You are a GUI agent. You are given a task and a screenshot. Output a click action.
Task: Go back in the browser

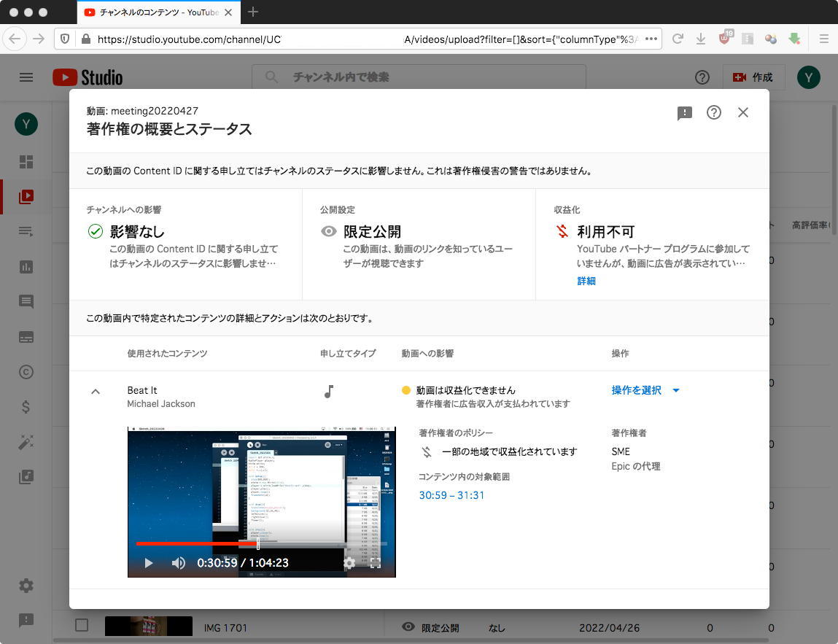point(15,39)
